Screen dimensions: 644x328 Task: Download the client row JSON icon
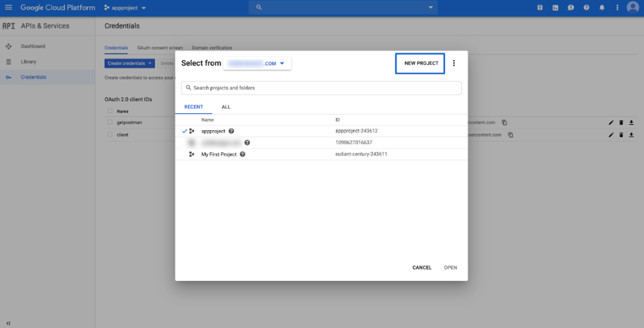631,135
